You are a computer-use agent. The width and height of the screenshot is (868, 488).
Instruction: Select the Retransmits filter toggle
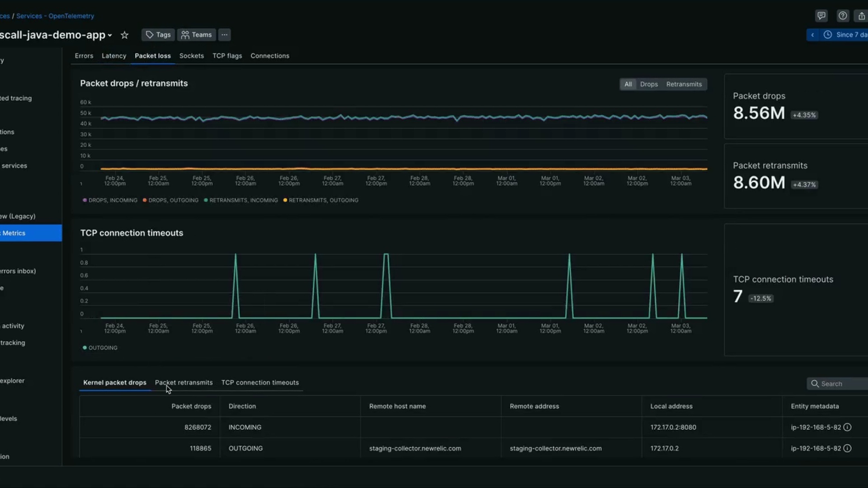tap(684, 84)
